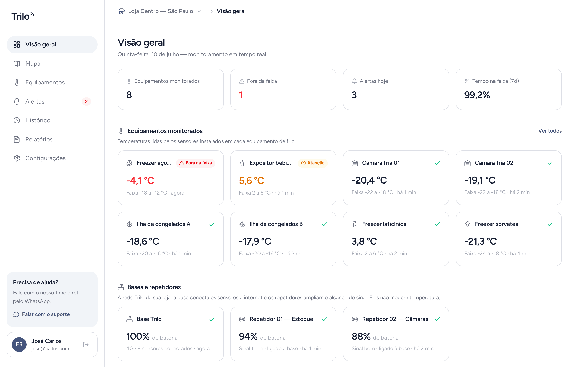Image resolution: width=588 pixels, height=367 pixels.
Task: Click the logout icon beside José Carlos
Action: [86, 344]
